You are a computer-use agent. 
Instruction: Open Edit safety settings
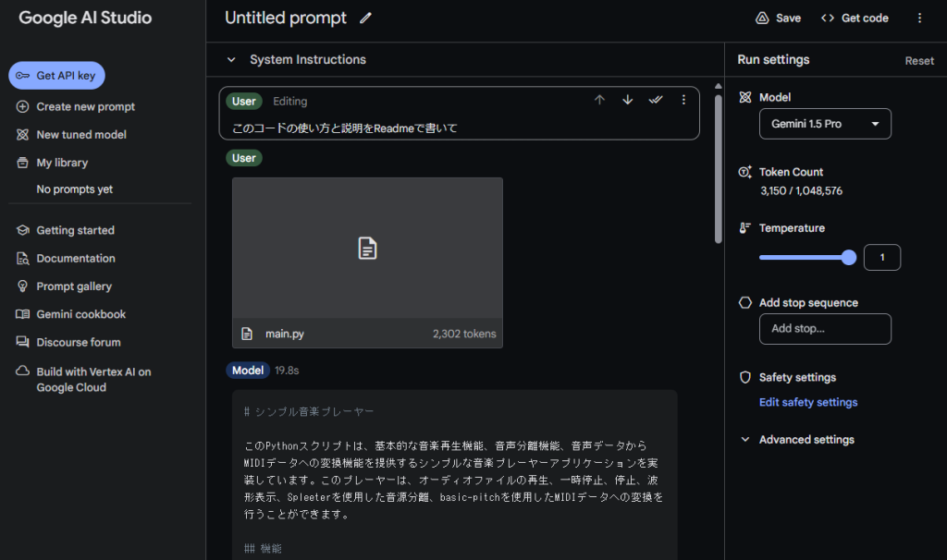click(x=808, y=403)
